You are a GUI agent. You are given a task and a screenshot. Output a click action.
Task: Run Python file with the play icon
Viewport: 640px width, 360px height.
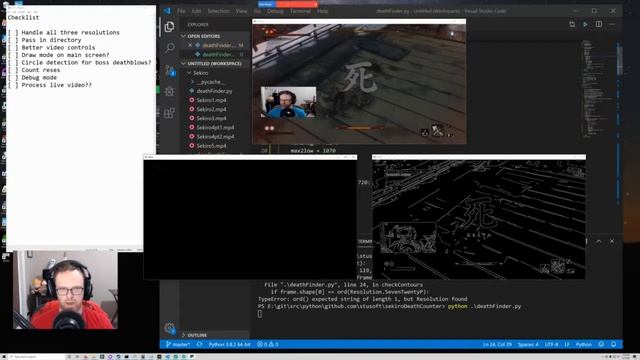pos(585,24)
